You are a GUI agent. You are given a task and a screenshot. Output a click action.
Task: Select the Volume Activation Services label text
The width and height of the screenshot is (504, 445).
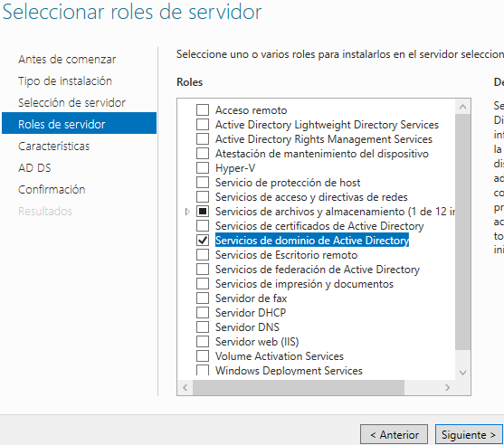(280, 356)
